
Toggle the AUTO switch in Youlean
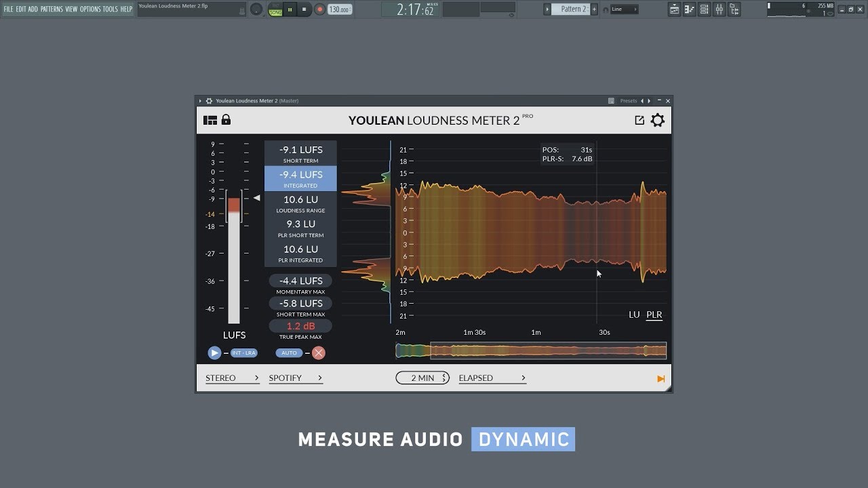click(289, 352)
